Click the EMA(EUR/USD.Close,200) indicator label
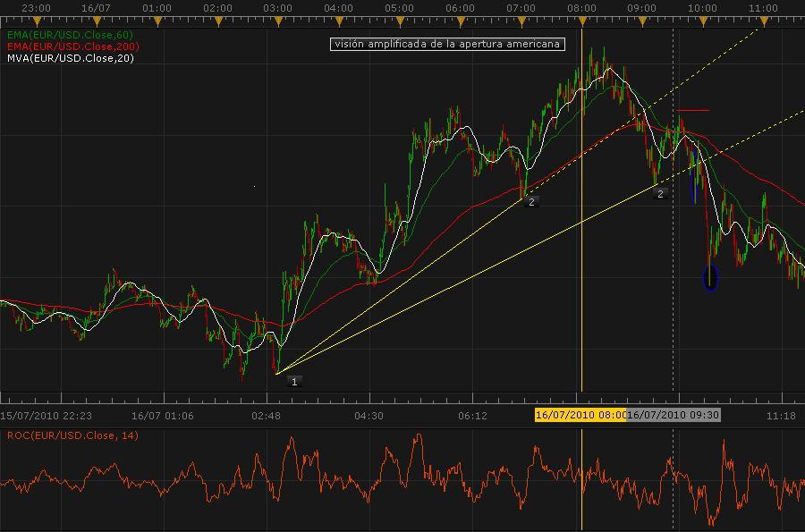The width and height of the screenshot is (805, 532). pyautogui.click(x=73, y=46)
